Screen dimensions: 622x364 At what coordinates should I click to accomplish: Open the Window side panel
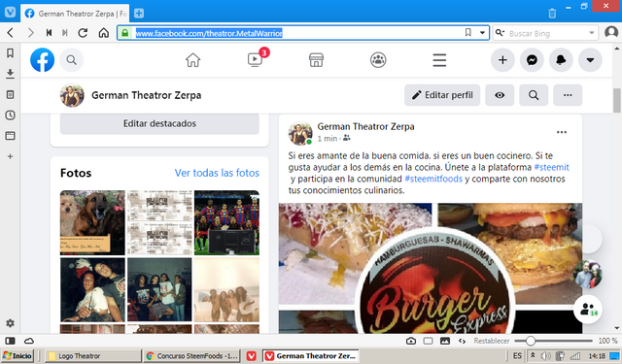[11, 136]
